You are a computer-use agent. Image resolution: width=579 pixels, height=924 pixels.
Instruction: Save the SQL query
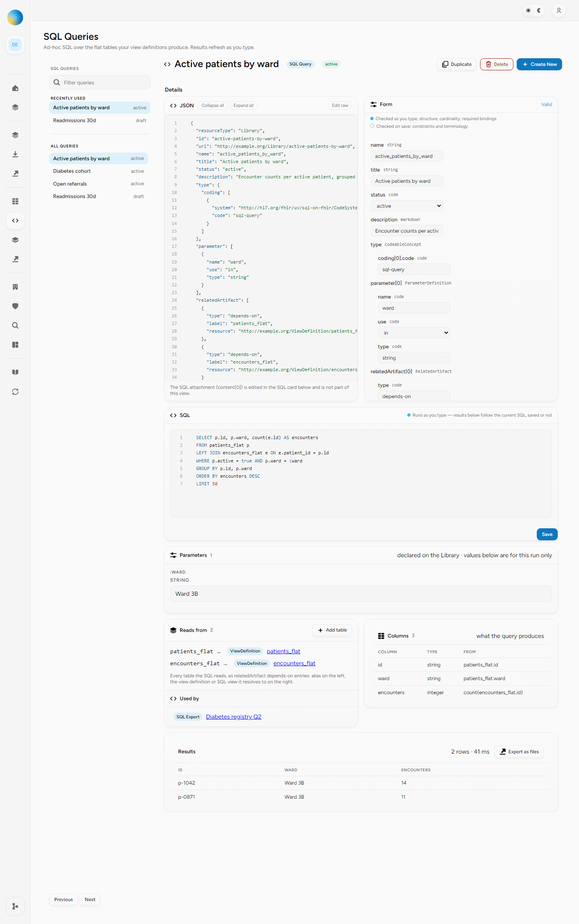point(547,534)
